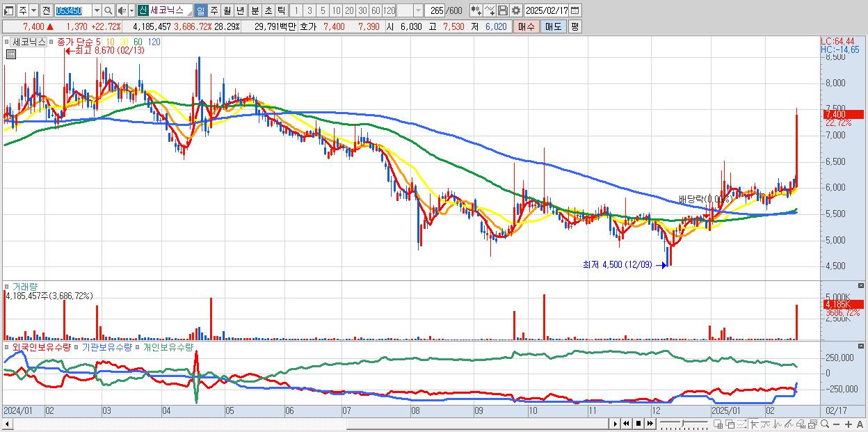The image size is (868, 432).
Task: Click the horizontal chart scrollbar thumb
Action: click(x=479, y=424)
